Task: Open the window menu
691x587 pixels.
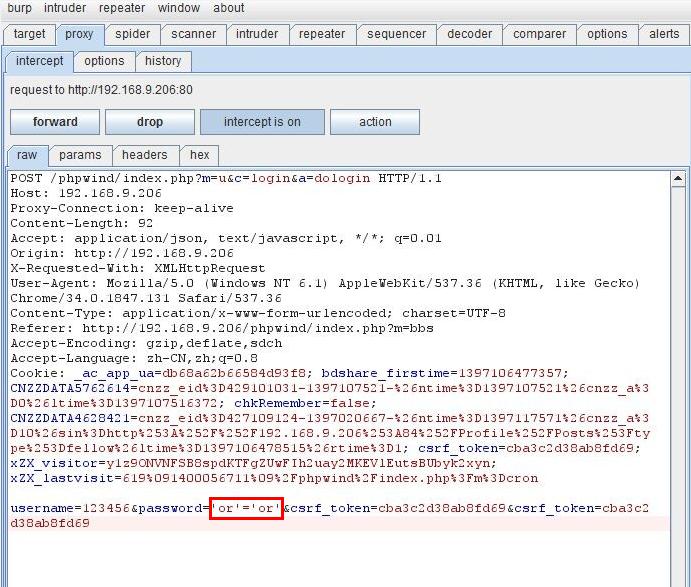Action: click(179, 8)
